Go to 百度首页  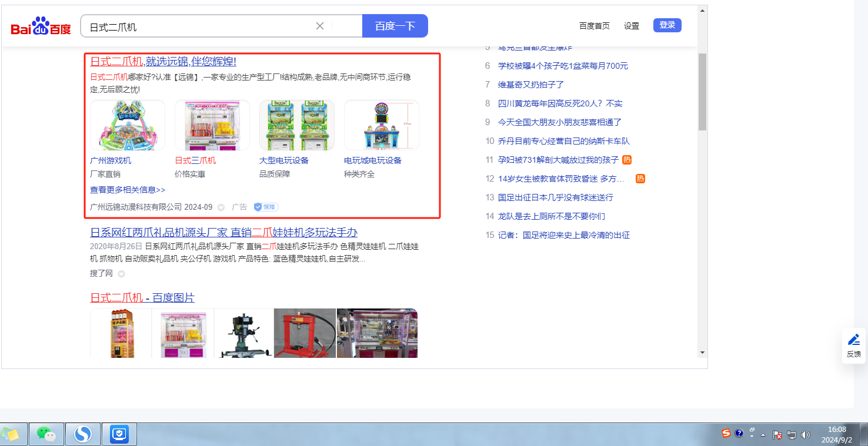click(x=595, y=26)
